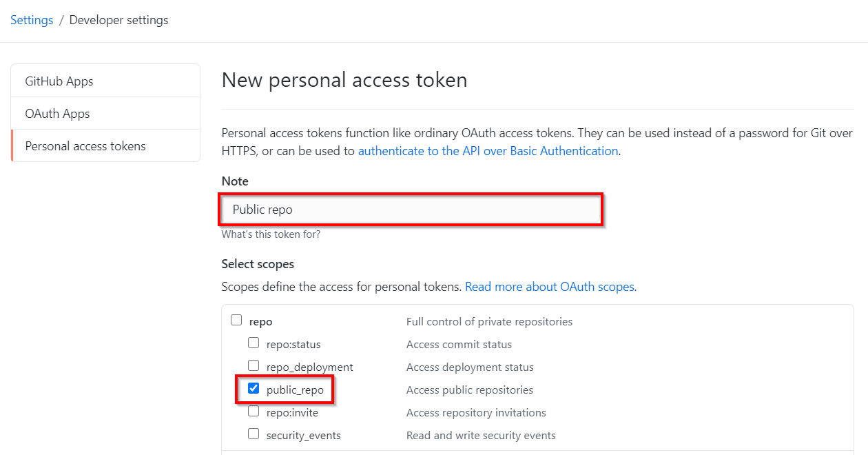Select OAuth Apps in the sidebar
Viewport: 868px width, 455px height.
tap(57, 114)
